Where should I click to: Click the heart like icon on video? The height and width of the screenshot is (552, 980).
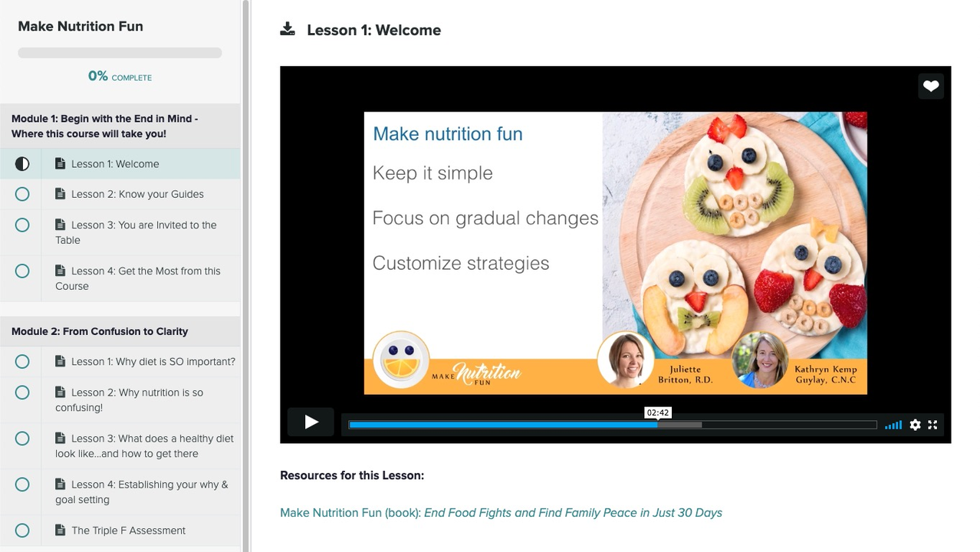(930, 87)
